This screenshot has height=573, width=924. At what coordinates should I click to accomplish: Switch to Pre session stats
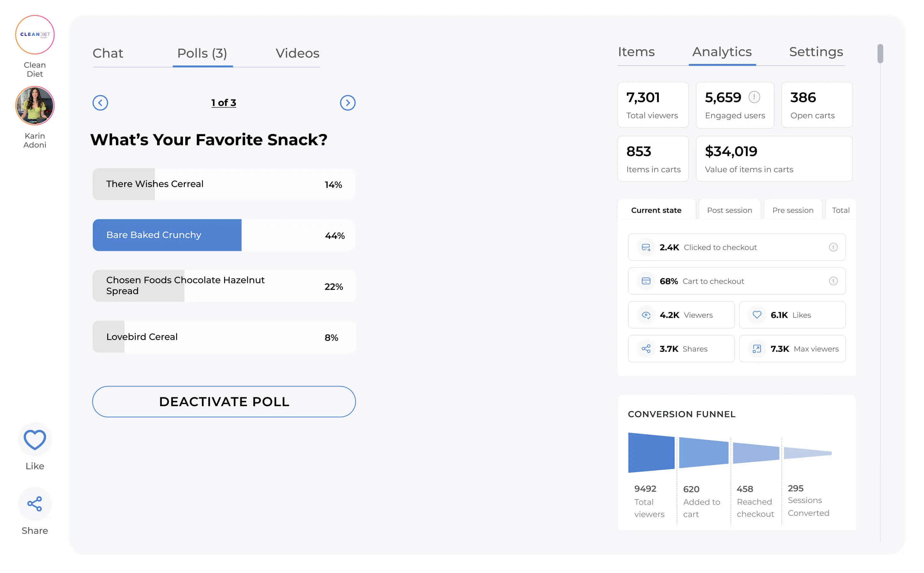(x=793, y=210)
